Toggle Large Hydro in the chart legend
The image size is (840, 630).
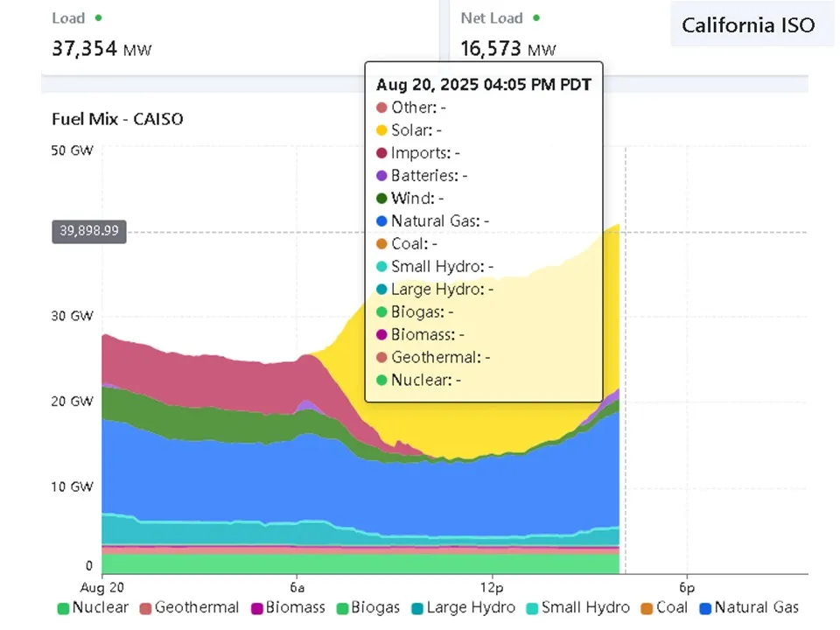click(464, 607)
